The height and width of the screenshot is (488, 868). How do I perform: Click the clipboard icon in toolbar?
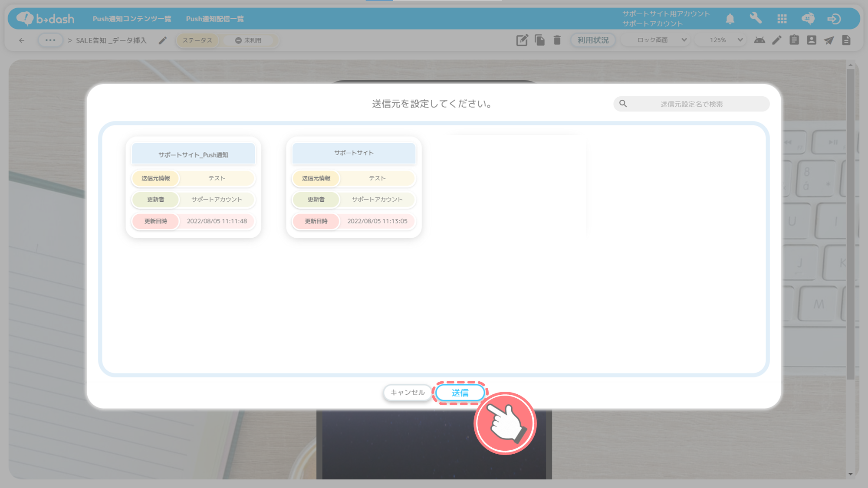pos(794,40)
